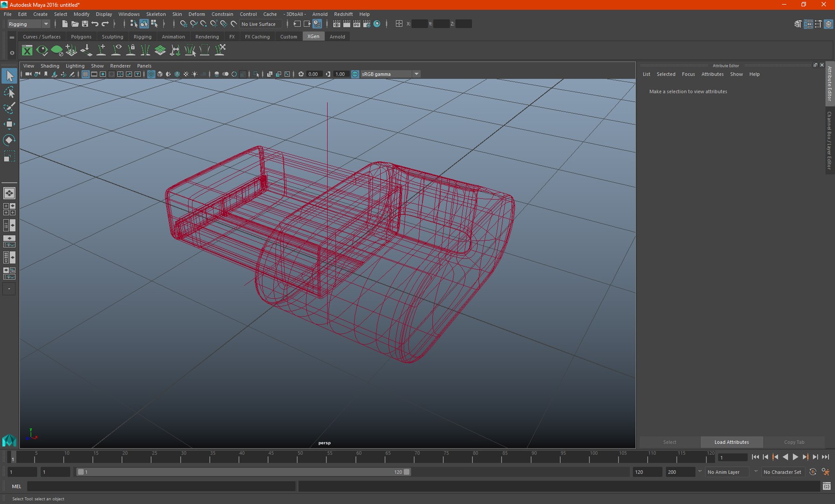Open the XGen window from the shelf
Screen dimensions: 835x504
click(x=27, y=50)
